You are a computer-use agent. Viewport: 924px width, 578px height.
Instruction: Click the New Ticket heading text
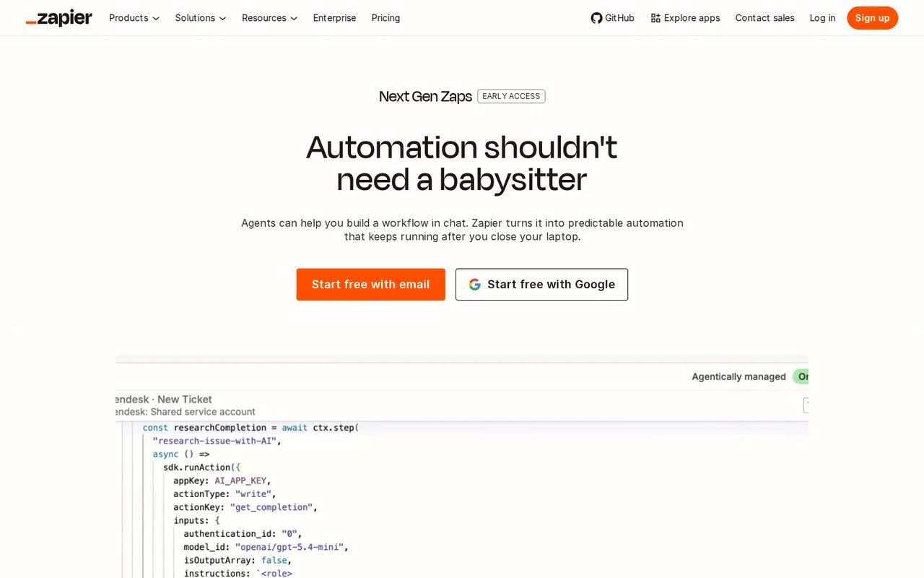(185, 399)
